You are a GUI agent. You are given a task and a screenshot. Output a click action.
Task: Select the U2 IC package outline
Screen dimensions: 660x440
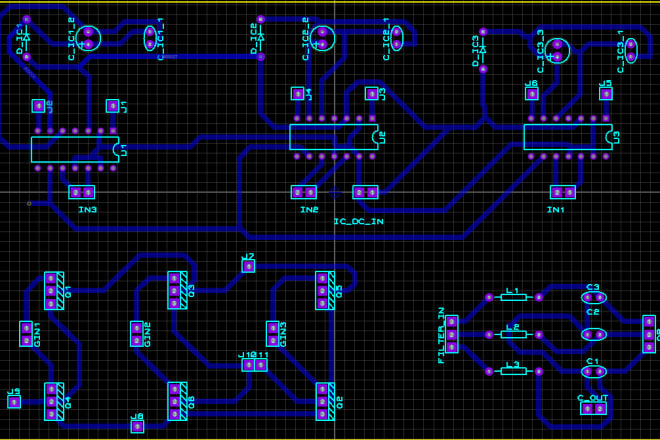pyautogui.click(x=334, y=137)
